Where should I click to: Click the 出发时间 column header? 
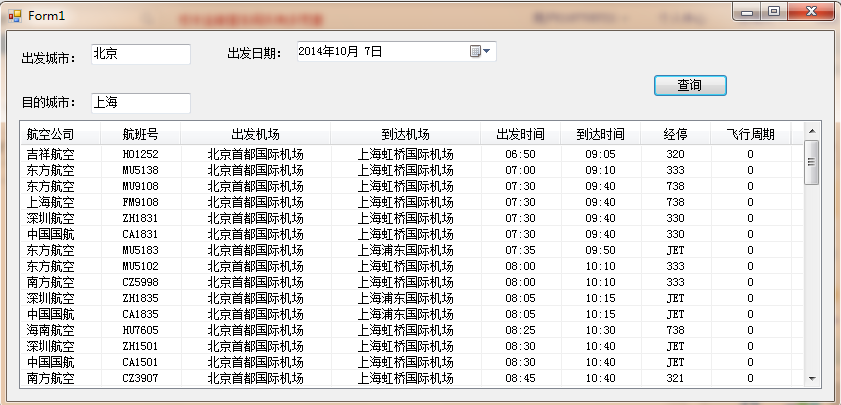pyautogui.click(x=520, y=134)
